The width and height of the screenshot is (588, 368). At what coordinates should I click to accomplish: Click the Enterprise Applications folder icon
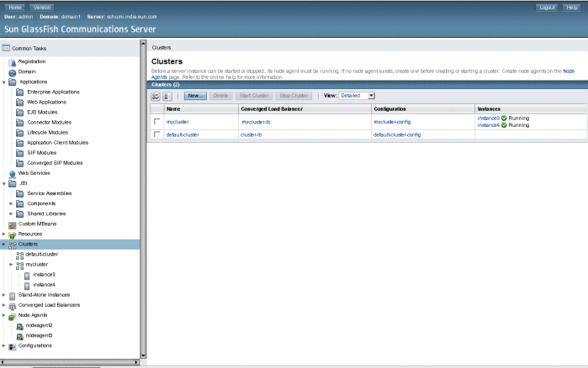click(x=20, y=92)
